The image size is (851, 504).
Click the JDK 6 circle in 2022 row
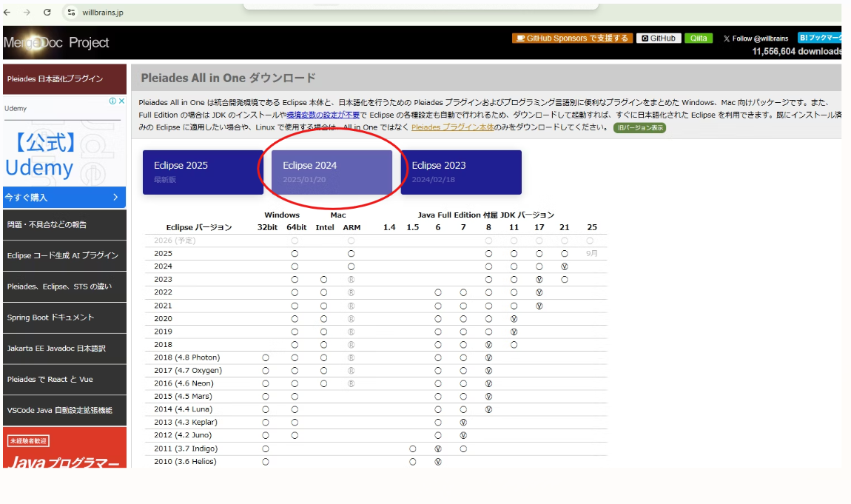(x=438, y=292)
